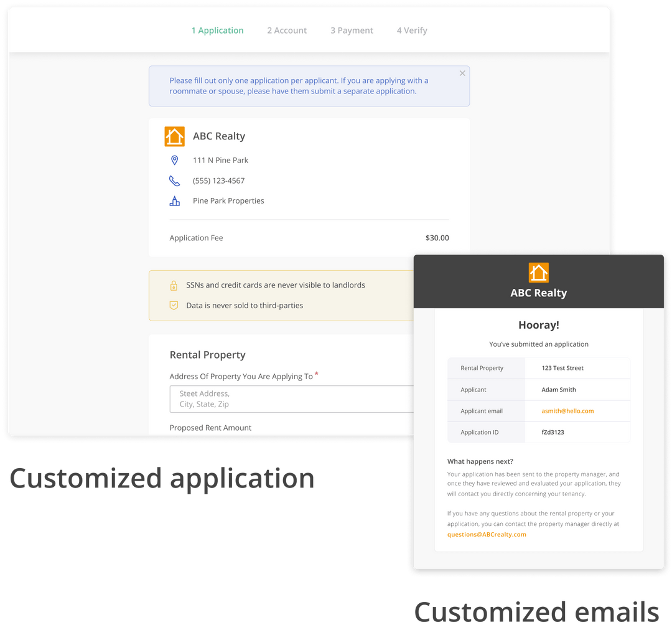Select the location pin icon beside the address
The width and height of the screenshot is (672, 630).
point(175,160)
